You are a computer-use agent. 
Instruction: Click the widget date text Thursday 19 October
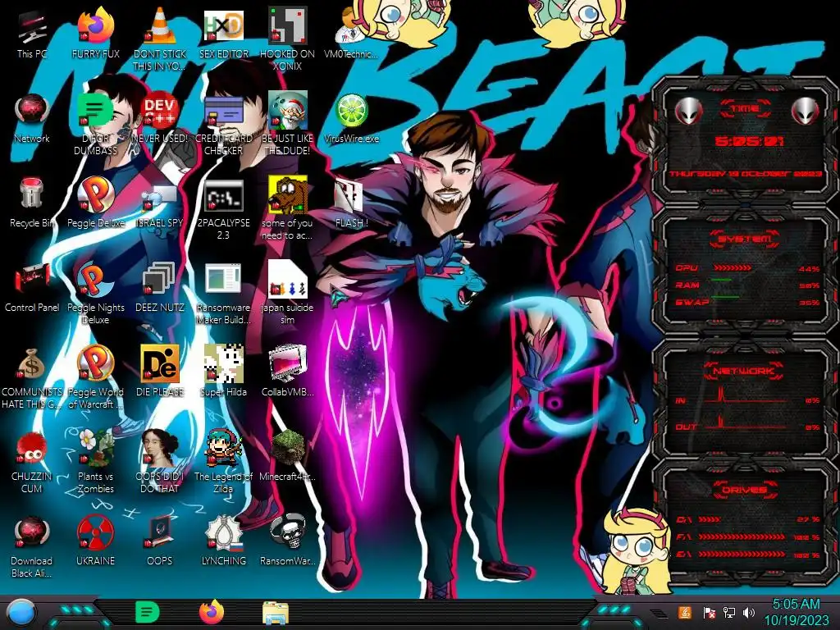point(746,174)
